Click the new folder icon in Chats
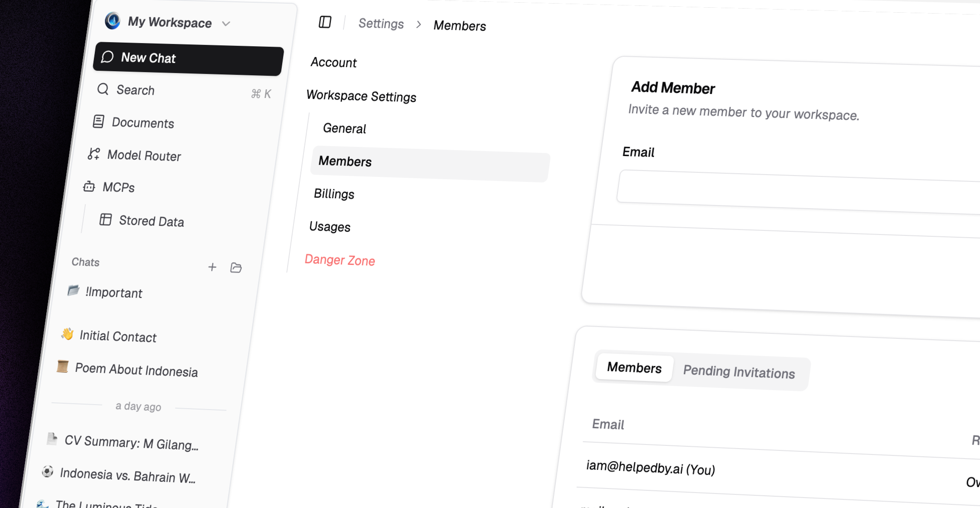This screenshot has height=508, width=980. [236, 268]
